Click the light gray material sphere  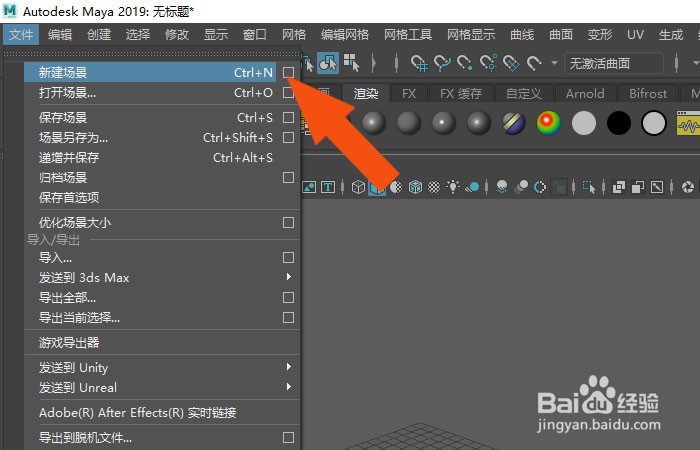pos(584,123)
